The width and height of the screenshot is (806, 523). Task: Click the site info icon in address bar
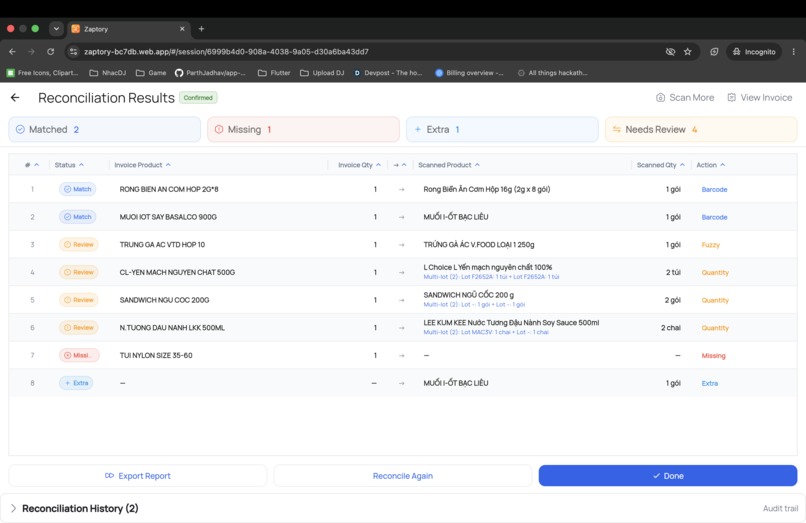[x=74, y=51]
